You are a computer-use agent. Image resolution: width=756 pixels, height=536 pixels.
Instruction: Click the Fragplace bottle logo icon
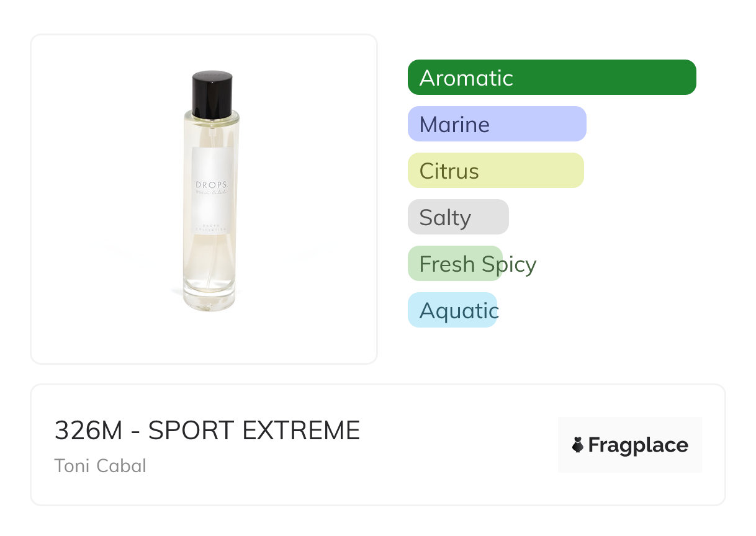pyautogui.click(x=578, y=445)
